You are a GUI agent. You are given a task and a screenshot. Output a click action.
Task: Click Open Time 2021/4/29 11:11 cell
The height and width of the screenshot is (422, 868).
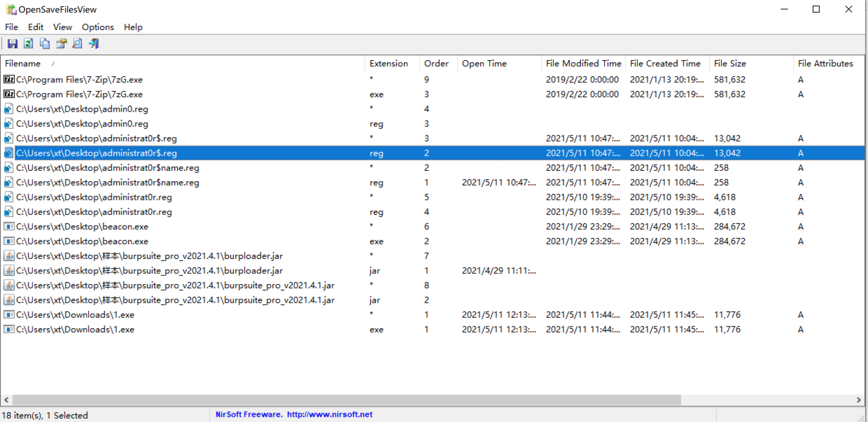click(499, 270)
